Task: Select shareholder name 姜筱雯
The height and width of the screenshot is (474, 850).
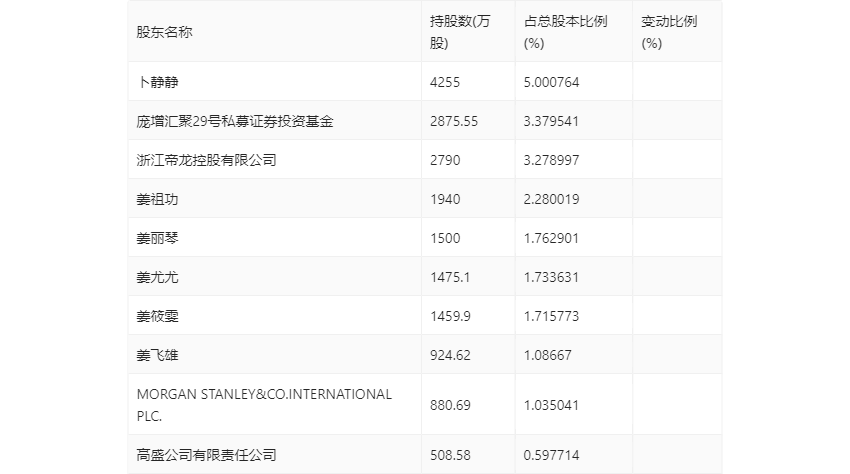Action: tap(157, 316)
